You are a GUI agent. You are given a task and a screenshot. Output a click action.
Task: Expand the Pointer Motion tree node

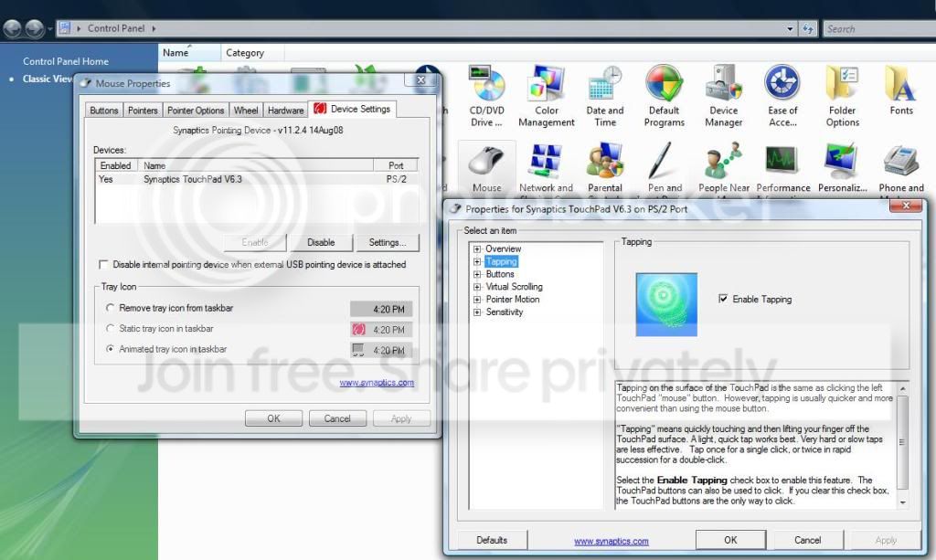[477, 300]
